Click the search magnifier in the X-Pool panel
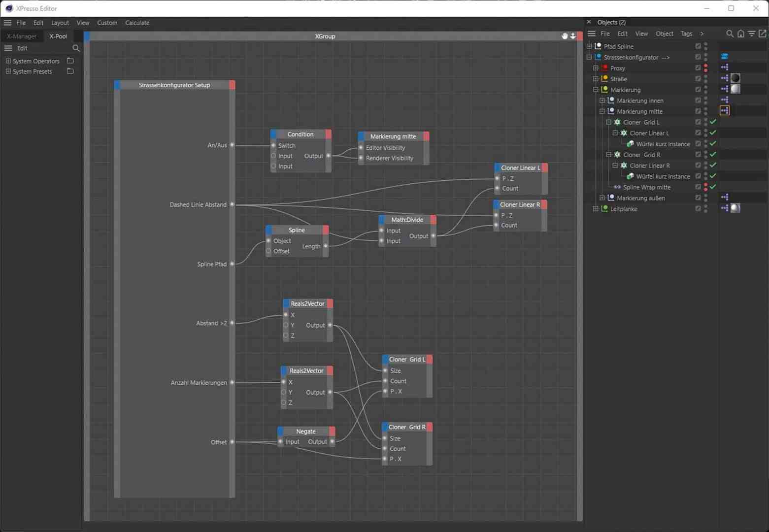Viewport: 769px width, 532px height. (76, 48)
